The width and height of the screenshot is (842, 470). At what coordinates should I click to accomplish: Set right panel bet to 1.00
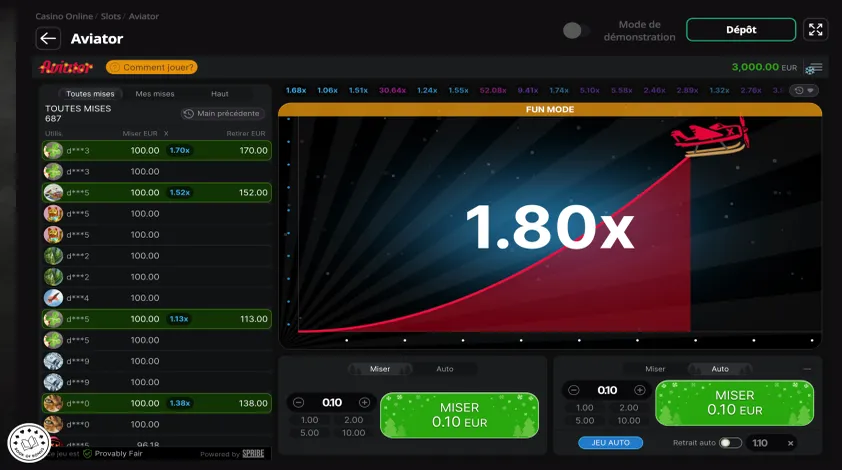[585, 408]
